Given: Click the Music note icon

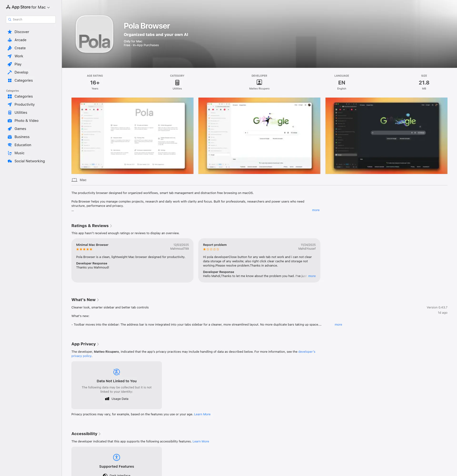Looking at the screenshot, I should [x=10, y=153].
